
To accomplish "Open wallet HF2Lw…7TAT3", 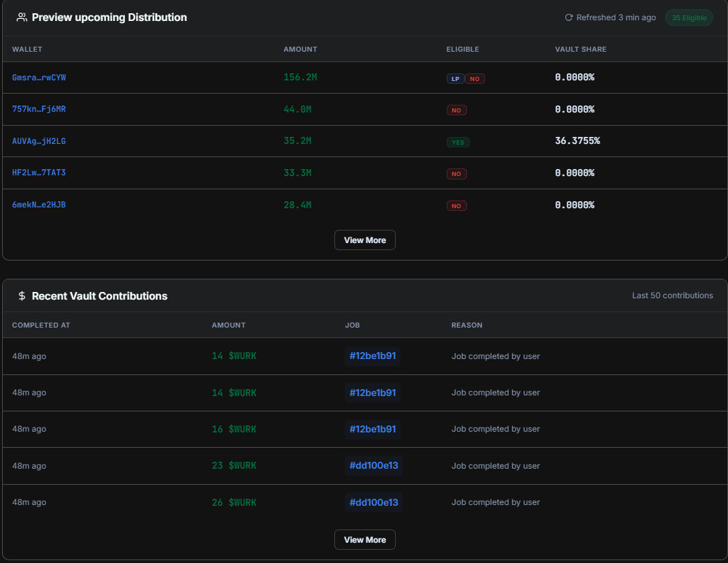I will pyautogui.click(x=39, y=173).
